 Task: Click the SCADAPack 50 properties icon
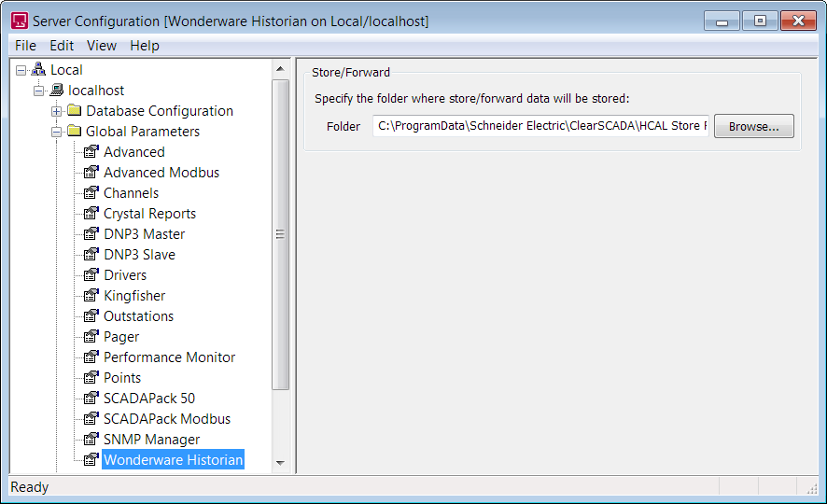coord(91,398)
